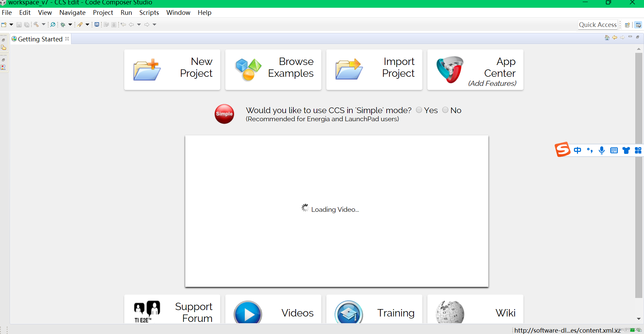Screen dimensions: 644x334
Task: Open the flashlight icon dropdown arrow
Action: 87,25
